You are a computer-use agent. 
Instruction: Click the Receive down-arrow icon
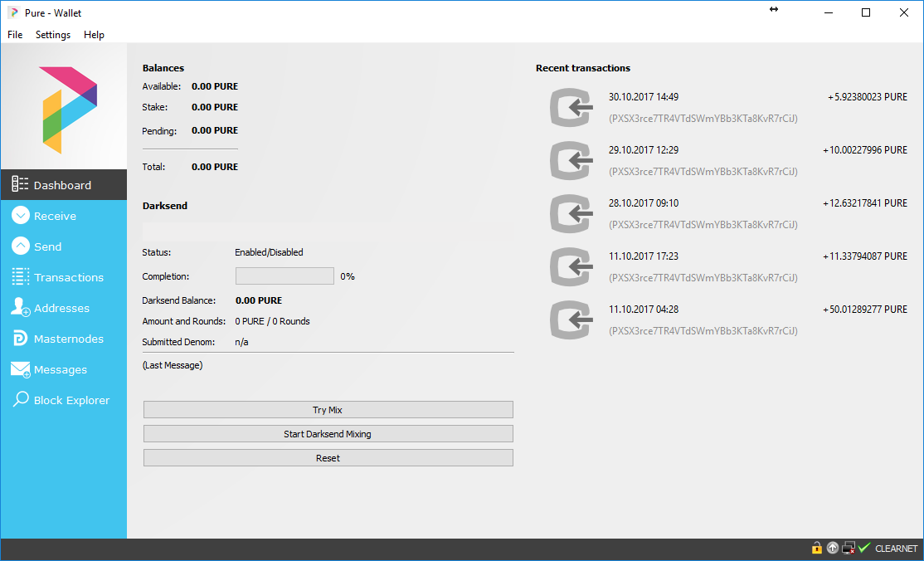tap(21, 215)
